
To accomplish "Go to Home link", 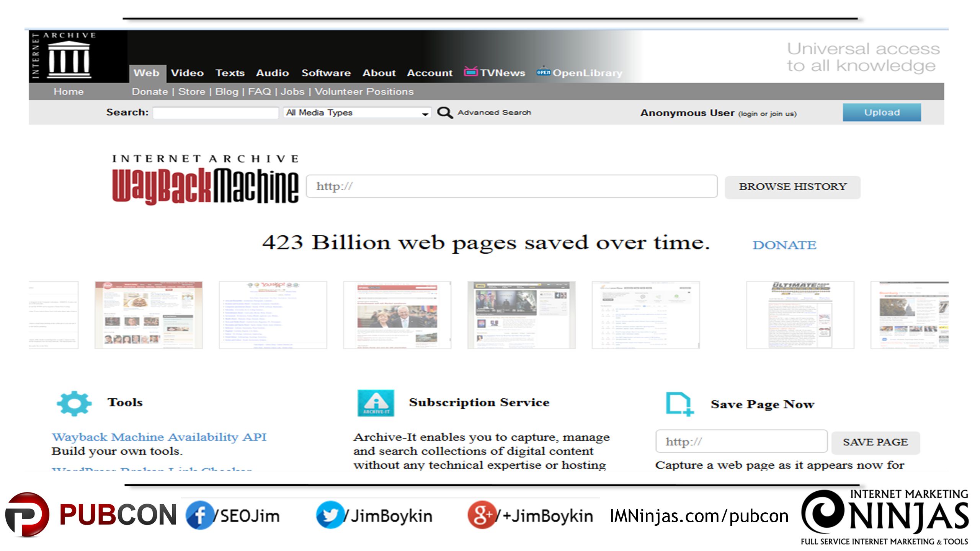I will [x=69, y=91].
